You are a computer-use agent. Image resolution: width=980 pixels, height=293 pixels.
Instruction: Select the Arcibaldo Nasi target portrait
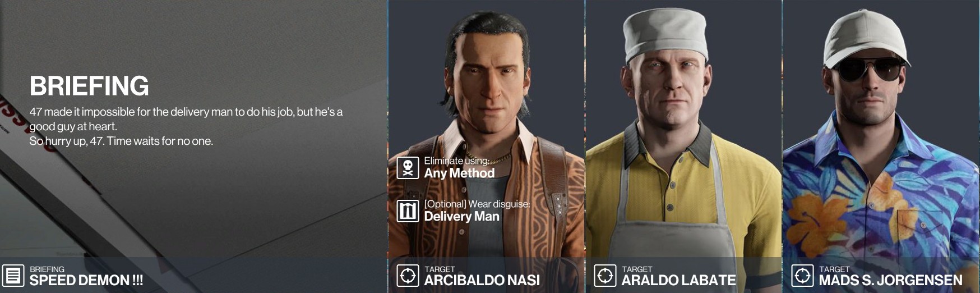tap(486, 129)
